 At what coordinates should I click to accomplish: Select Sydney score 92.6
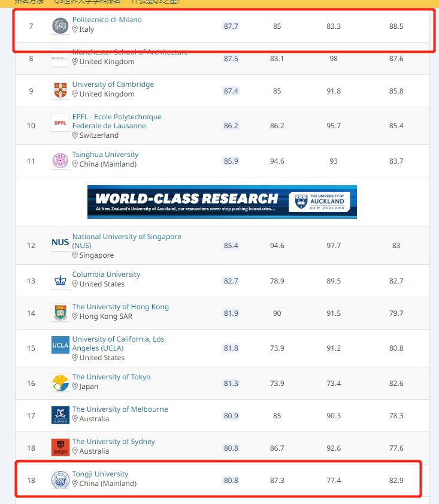[334, 448]
